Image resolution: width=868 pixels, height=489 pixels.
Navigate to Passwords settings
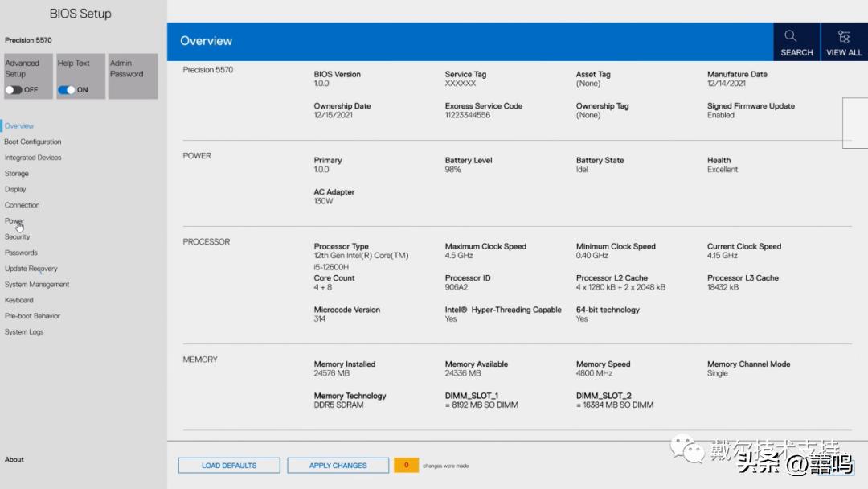point(20,253)
